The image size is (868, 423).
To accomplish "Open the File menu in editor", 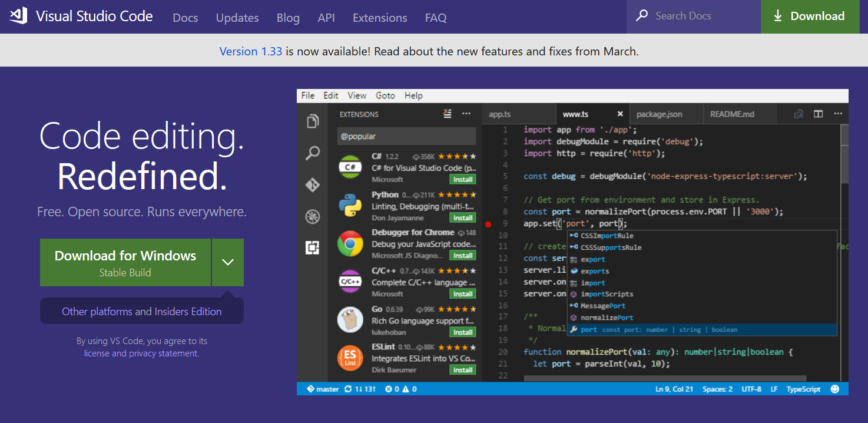I will click(x=307, y=95).
